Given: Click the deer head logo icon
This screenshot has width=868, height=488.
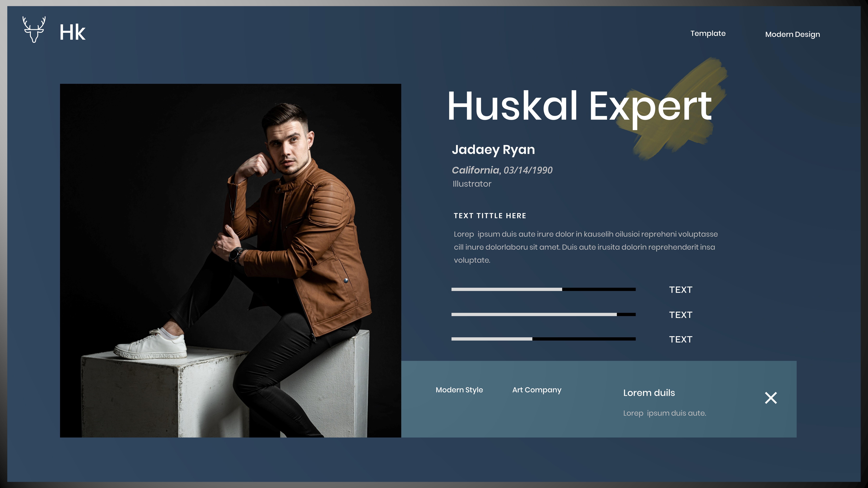Looking at the screenshot, I should [34, 30].
